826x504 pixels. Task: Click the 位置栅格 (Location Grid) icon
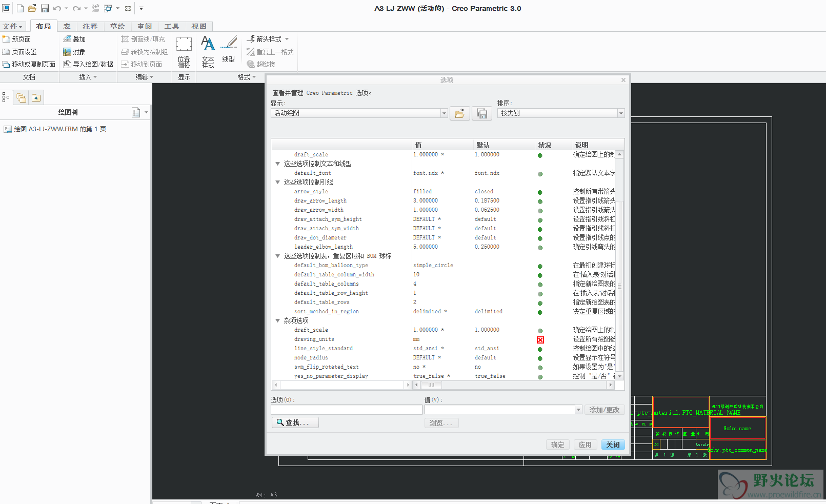(x=184, y=52)
